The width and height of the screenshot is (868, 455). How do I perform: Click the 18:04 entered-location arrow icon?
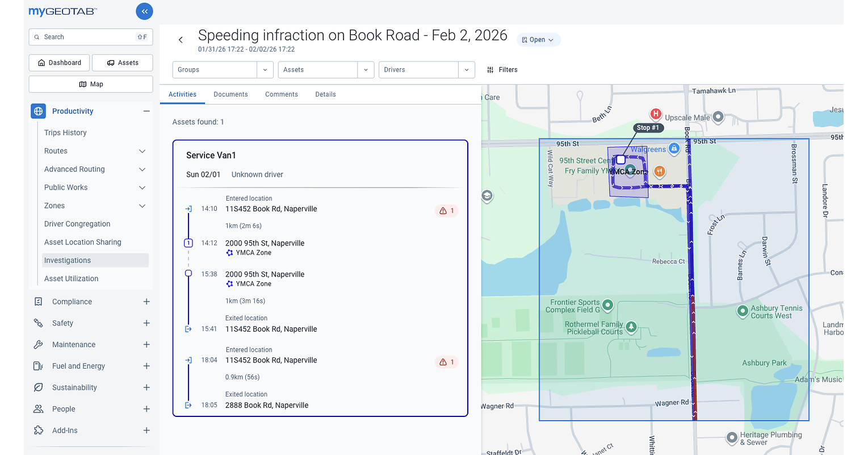click(188, 360)
